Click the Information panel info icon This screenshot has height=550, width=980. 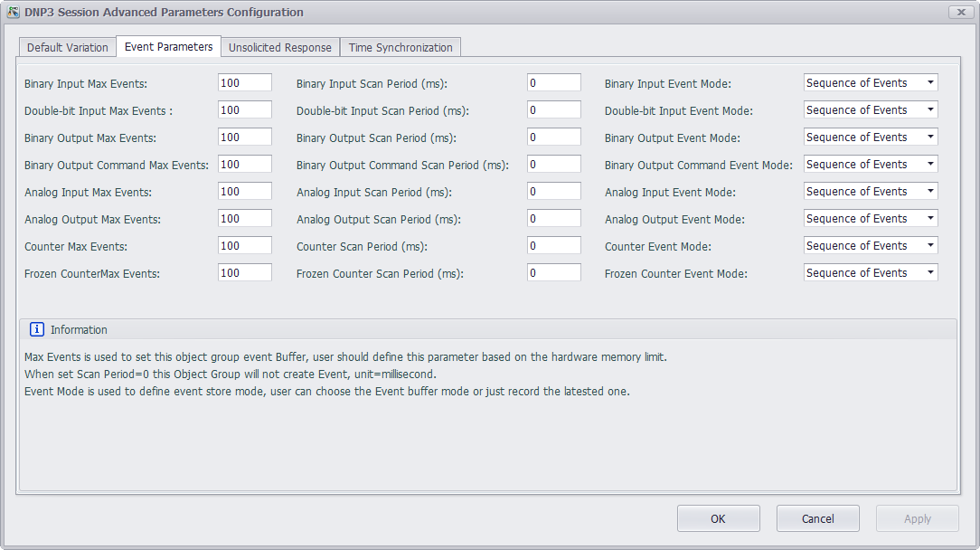pyautogui.click(x=37, y=329)
